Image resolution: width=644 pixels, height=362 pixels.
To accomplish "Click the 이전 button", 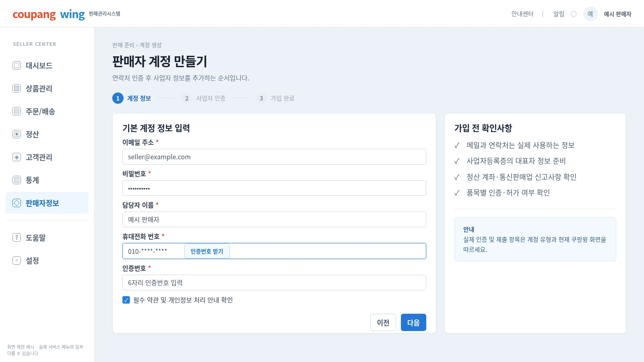I will click(x=383, y=323).
